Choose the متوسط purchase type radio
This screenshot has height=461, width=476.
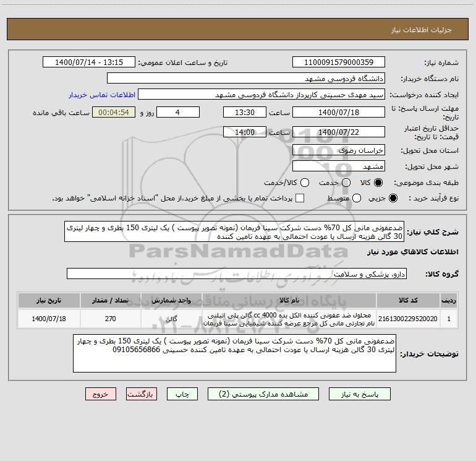coord(357,198)
